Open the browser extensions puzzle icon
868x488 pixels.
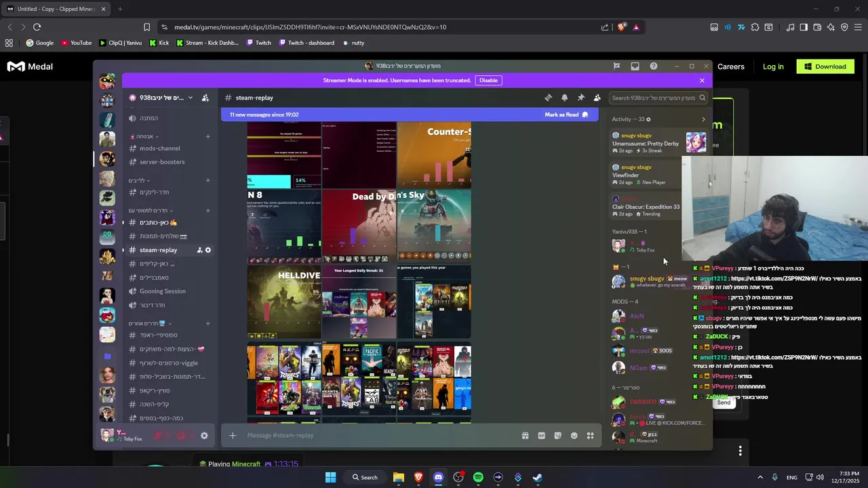pos(755,27)
